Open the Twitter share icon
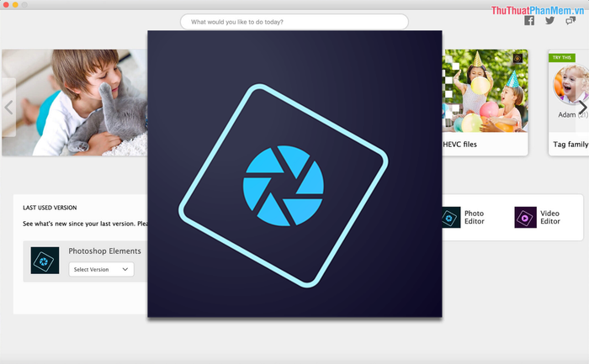This screenshot has width=589, height=364. coord(550,21)
